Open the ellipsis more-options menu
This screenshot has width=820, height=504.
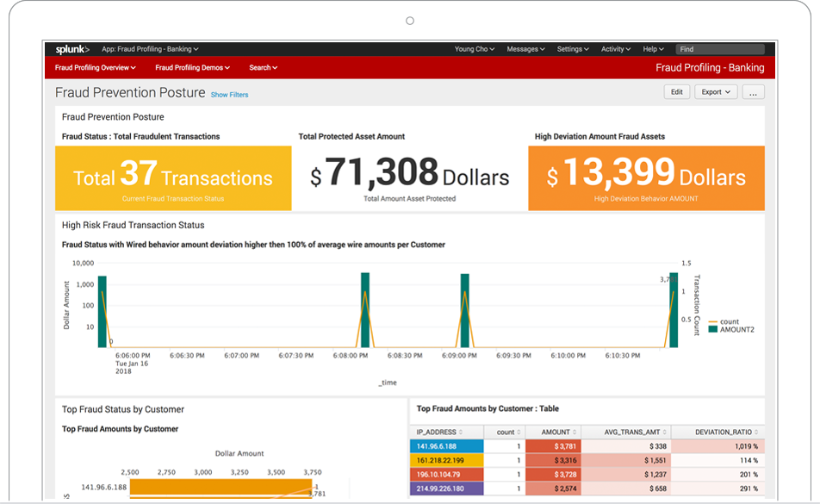click(x=754, y=92)
